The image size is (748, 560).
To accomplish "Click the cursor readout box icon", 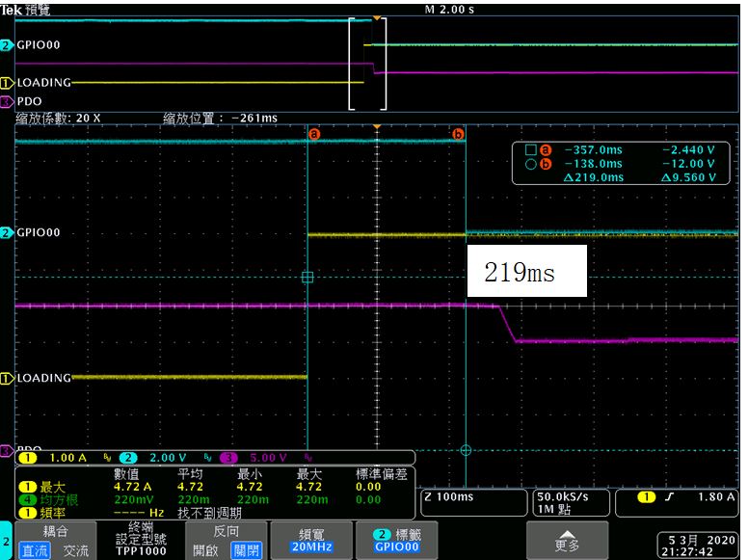I will pos(530,150).
